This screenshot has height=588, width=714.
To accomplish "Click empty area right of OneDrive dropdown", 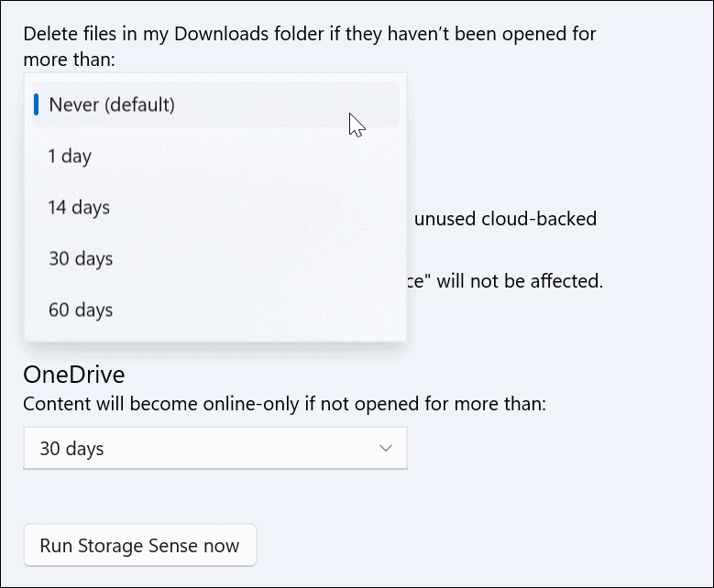I will pos(550,449).
